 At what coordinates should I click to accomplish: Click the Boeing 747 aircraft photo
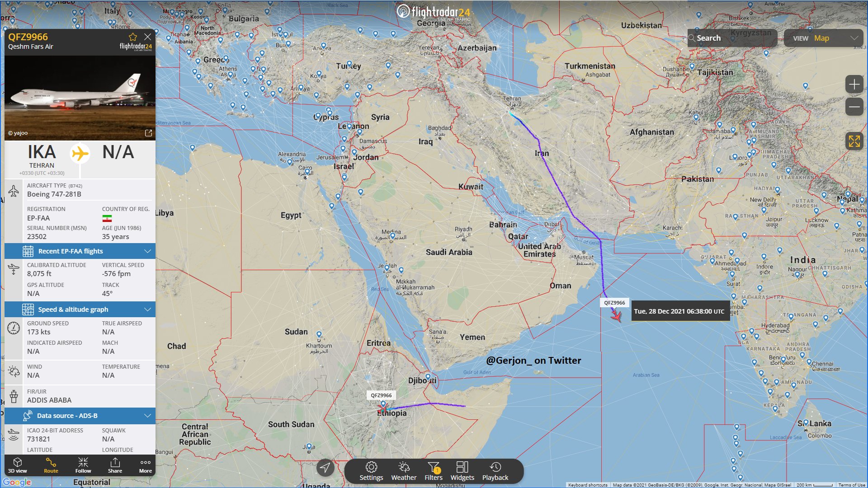(80, 98)
